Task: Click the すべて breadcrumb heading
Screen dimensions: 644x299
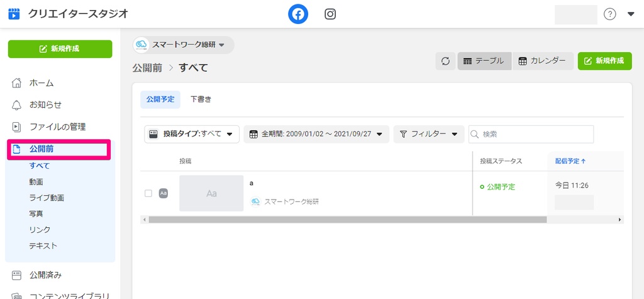Action: coord(193,67)
